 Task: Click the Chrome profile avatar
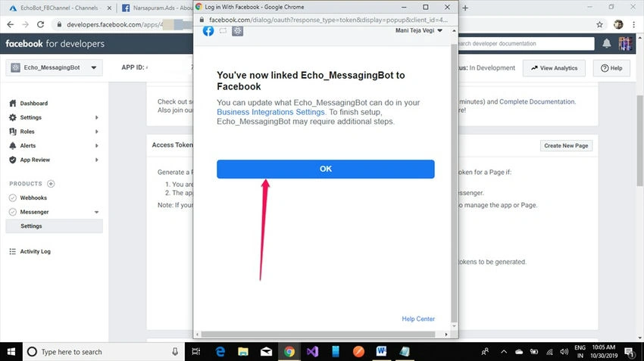(618, 25)
